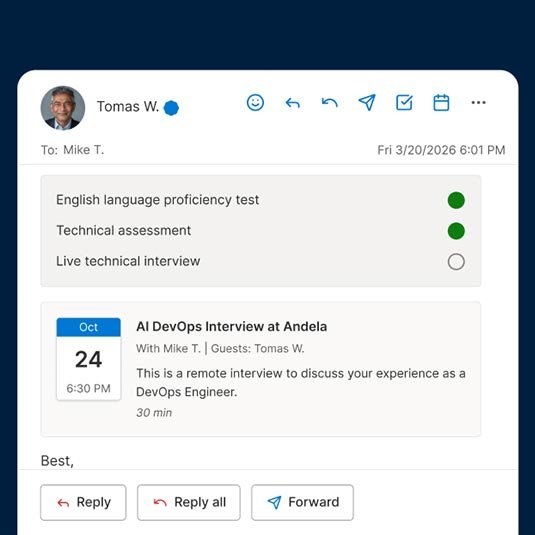Click the blue verified badge beside Tomas W.

(171, 108)
